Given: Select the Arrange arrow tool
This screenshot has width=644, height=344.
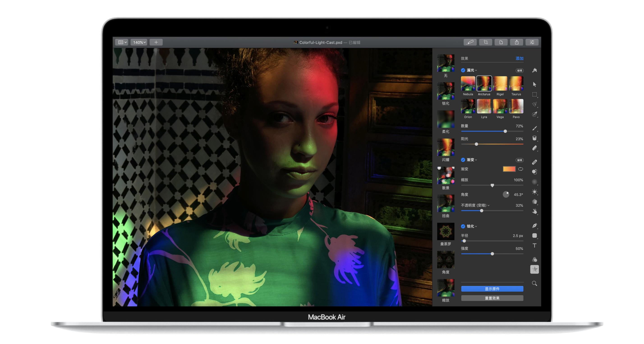Looking at the screenshot, I should coord(535,85).
